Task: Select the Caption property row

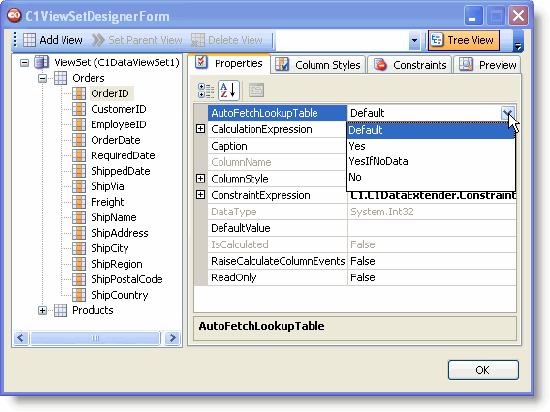Action: (x=277, y=146)
